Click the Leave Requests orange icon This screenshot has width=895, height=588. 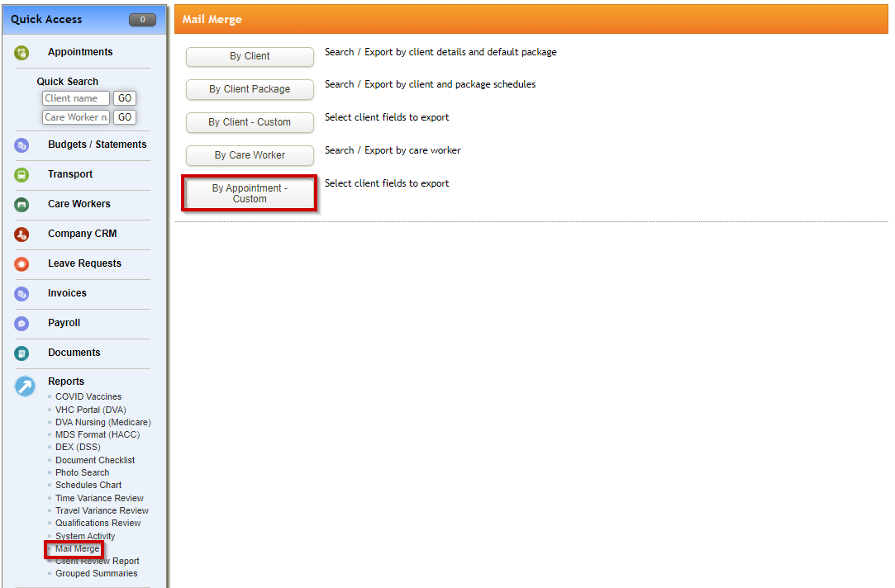click(x=21, y=264)
